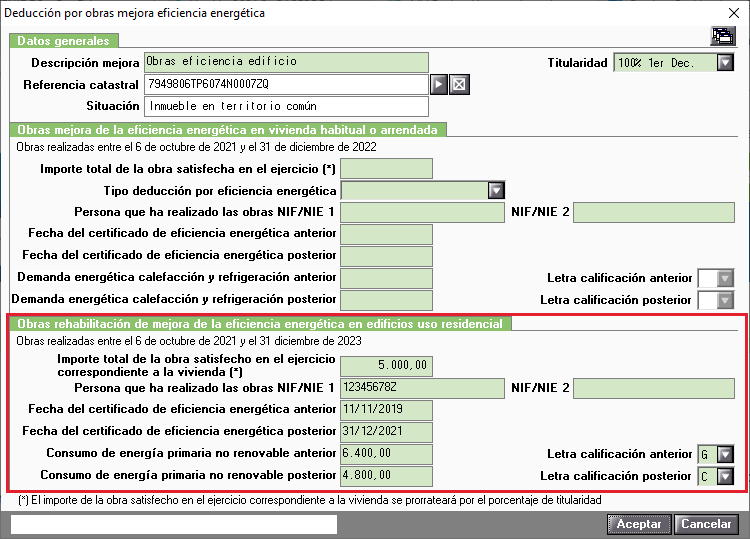
Task: Click Importe total de la obra satisfecha field
Action: tap(386, 168)
